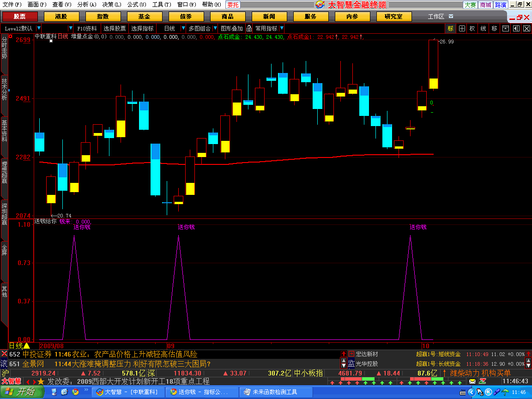Open the 文件(F) menu
The height and width of the screenshot is (399, 532).
point(12,5)
